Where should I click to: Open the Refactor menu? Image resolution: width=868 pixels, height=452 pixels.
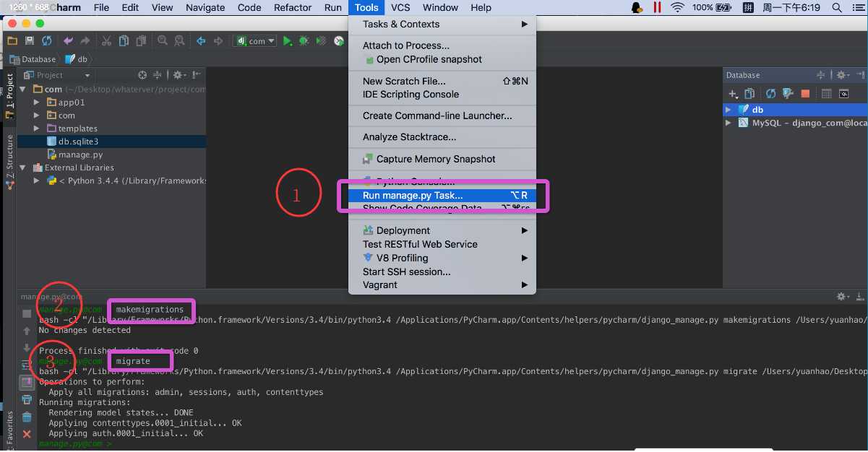pos(292,7)
